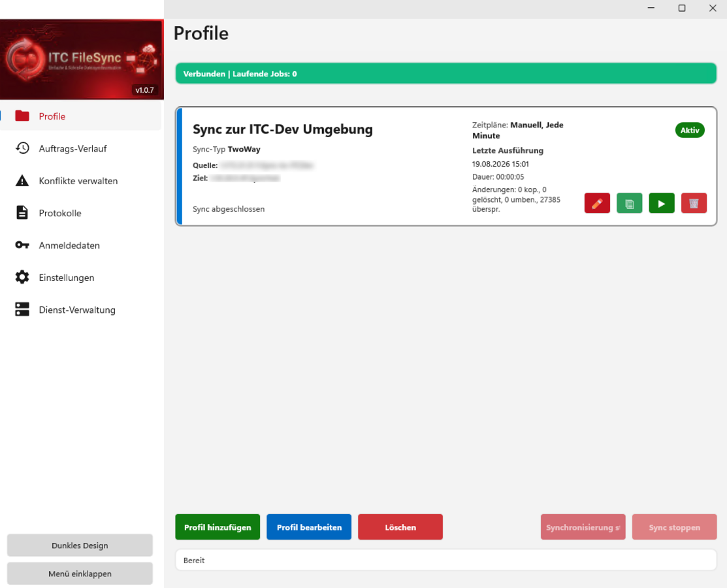Start sync with the green play icon

(661, 203)
